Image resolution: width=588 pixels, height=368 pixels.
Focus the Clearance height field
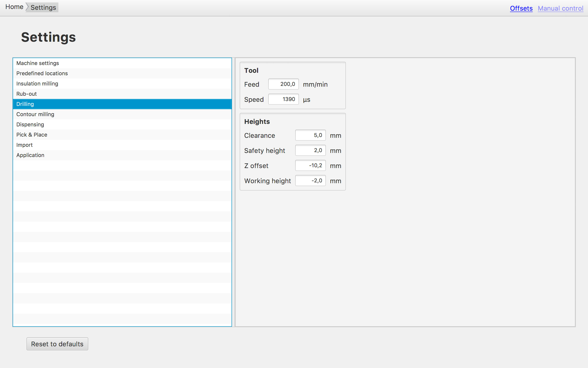click(x=310, y=135)
